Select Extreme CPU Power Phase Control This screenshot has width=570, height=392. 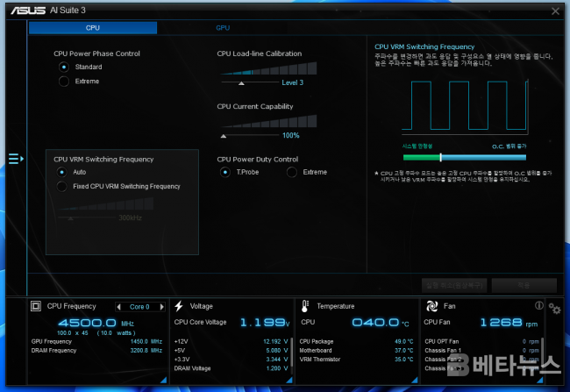pyautogui.click(x=64, y=81)
